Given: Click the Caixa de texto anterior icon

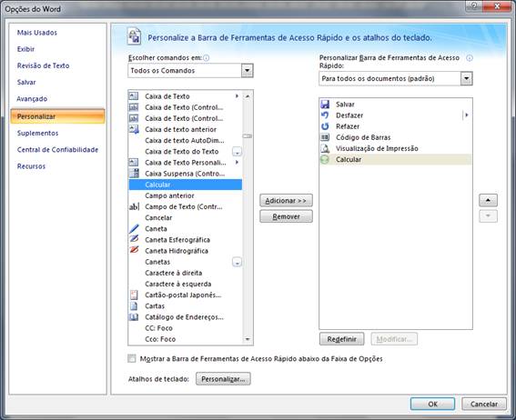Looking at the screenshot, I should click(134, 129).
